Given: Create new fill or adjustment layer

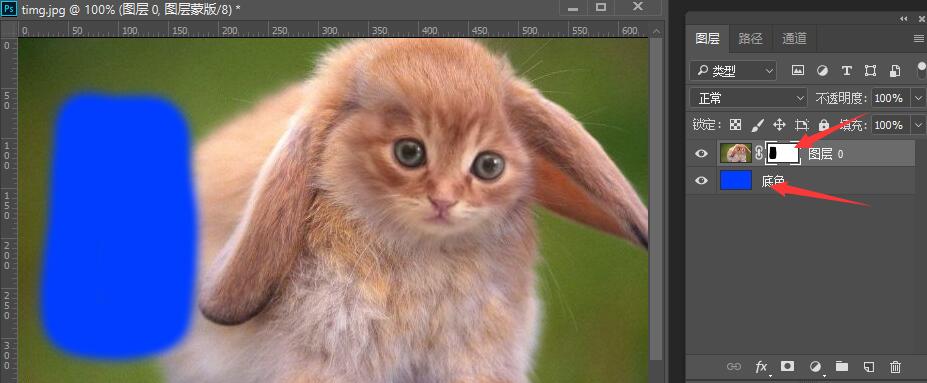Looking at the screenshot, I should tap(815, 367).
